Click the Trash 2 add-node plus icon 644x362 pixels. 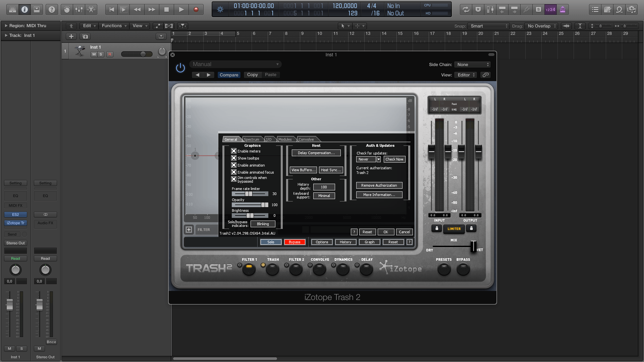pos(189,230)
